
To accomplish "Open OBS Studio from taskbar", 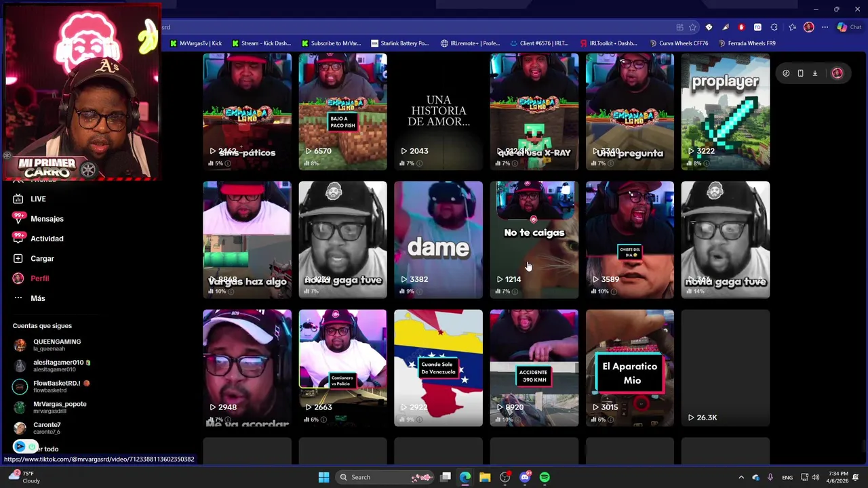I will [505, 477].
